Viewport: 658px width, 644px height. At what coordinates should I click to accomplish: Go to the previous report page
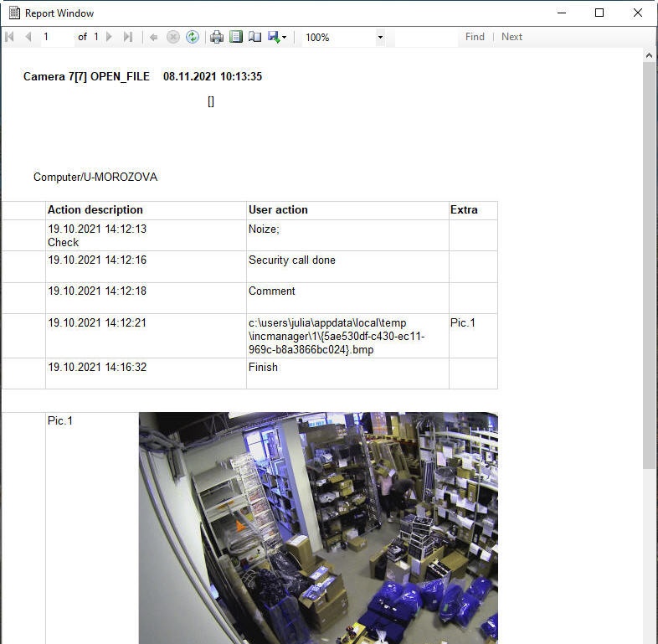[28, 37]
